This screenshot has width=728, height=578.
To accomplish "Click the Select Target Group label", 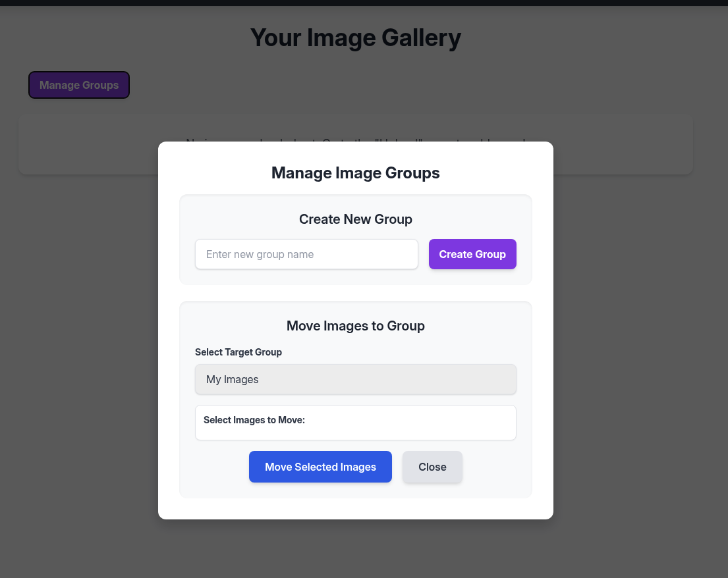I will coord(238,352).
